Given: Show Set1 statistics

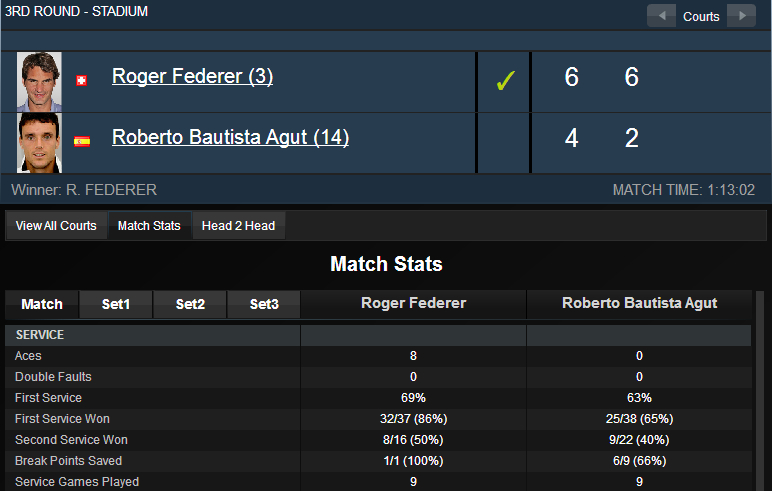Looking at the screenshot, I should pyautogui.click(x=116, y=304).
